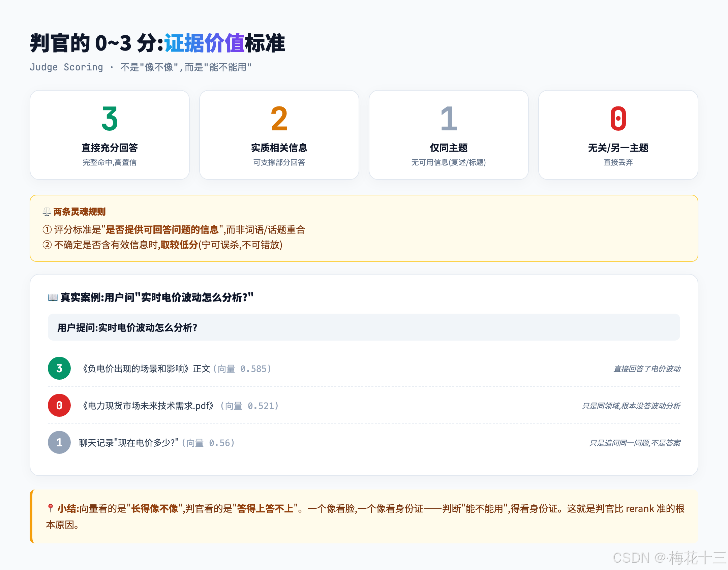
Task: Click the gray score 1 numeral card
Action: 449,135
